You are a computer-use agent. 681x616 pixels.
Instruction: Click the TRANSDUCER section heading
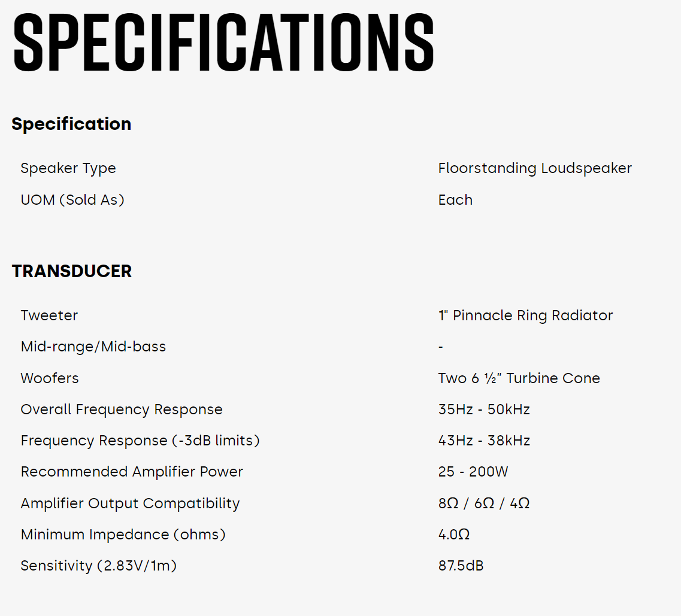tap(71, 271)
